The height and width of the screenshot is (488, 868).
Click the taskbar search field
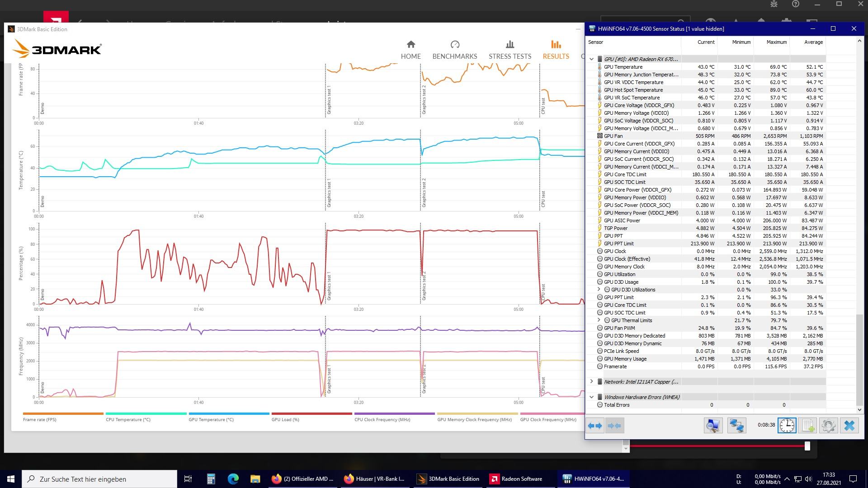(x=99, y=479)
